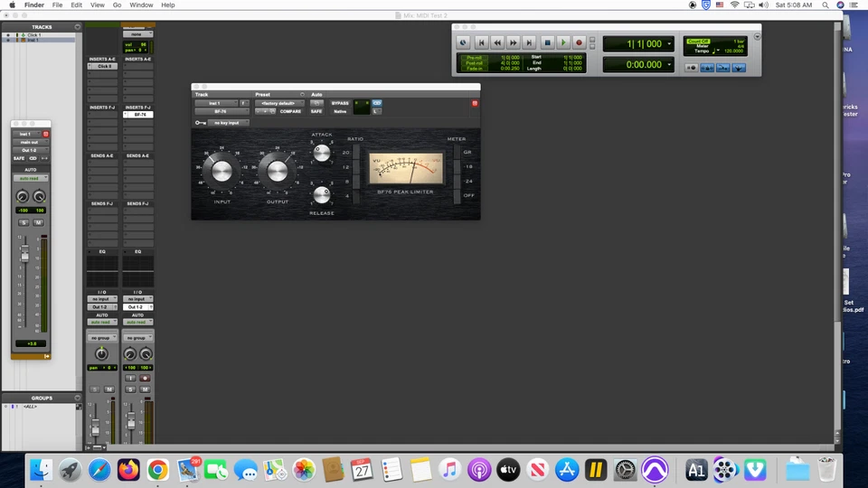This screenshot has width=868, height=488.
Task: Open the Music app from the dock
Action: tap(449, 470)
